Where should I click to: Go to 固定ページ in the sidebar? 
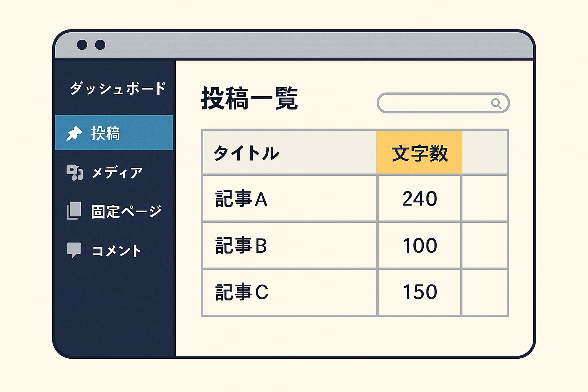coord(126,211)
